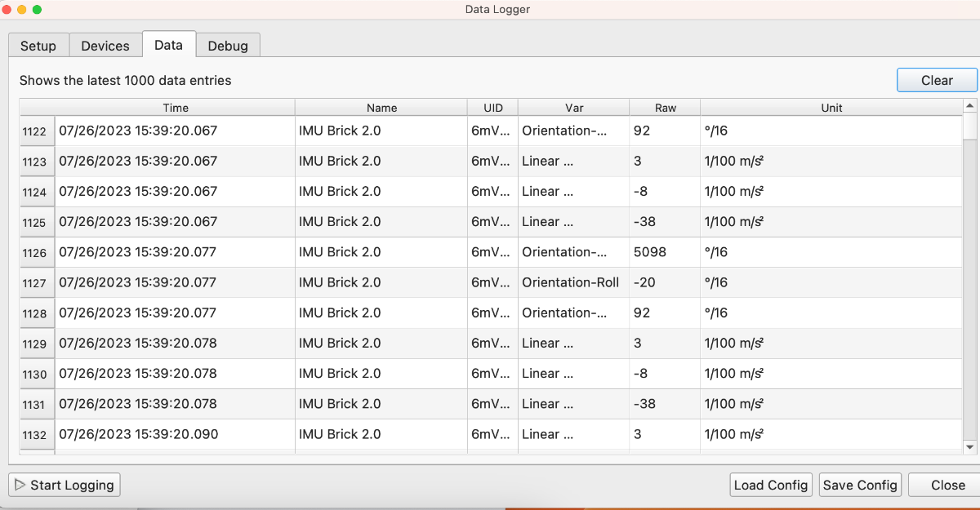
Task: Select the Debug tab
Action: click(228, 46)
